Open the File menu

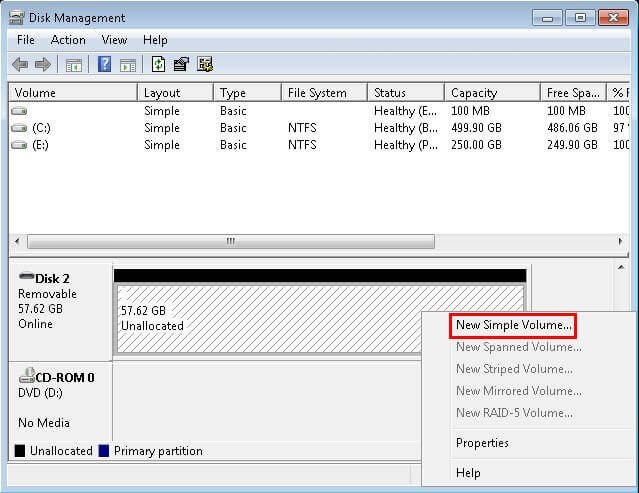pos(26,40)
